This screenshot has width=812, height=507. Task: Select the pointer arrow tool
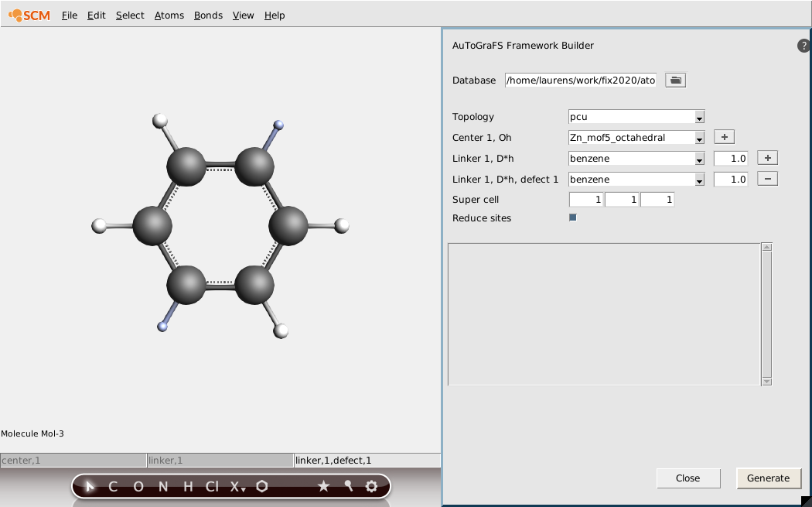tap(90, 486)
